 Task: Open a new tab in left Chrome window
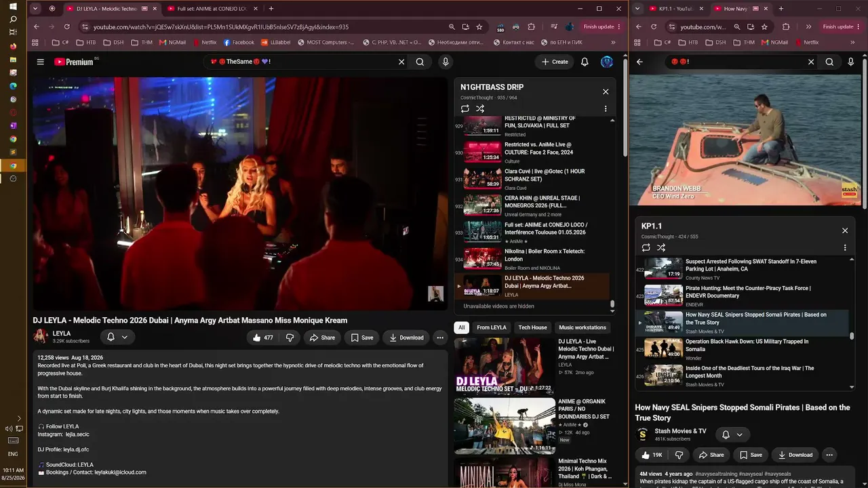point(271,9)
